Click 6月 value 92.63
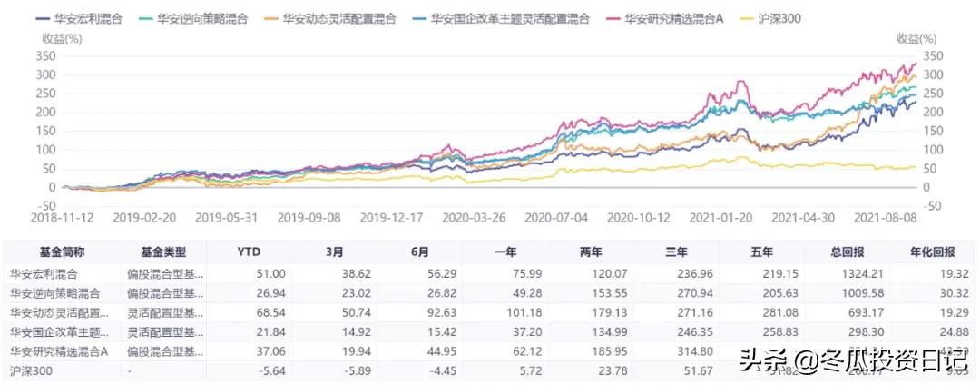980x385 pixels. click(x=445, y=311)
